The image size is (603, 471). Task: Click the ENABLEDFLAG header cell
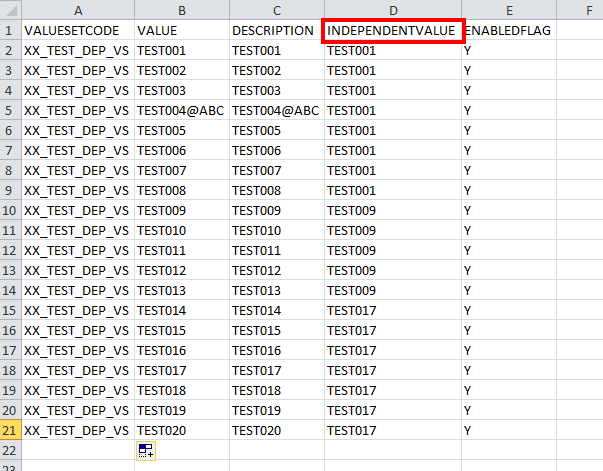point(509,30)
